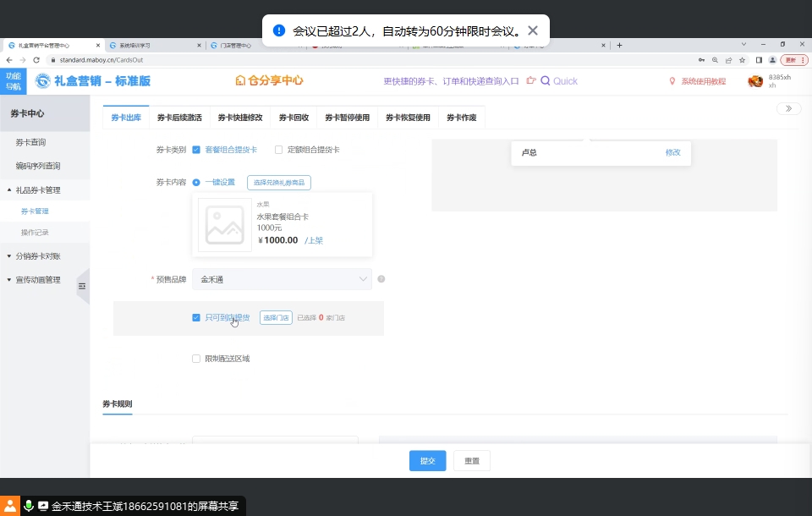Image resolution: width=812 pixels, height=516 pixels.
Task: Click the Quick search magnifier icon
Action: point(546,81)
